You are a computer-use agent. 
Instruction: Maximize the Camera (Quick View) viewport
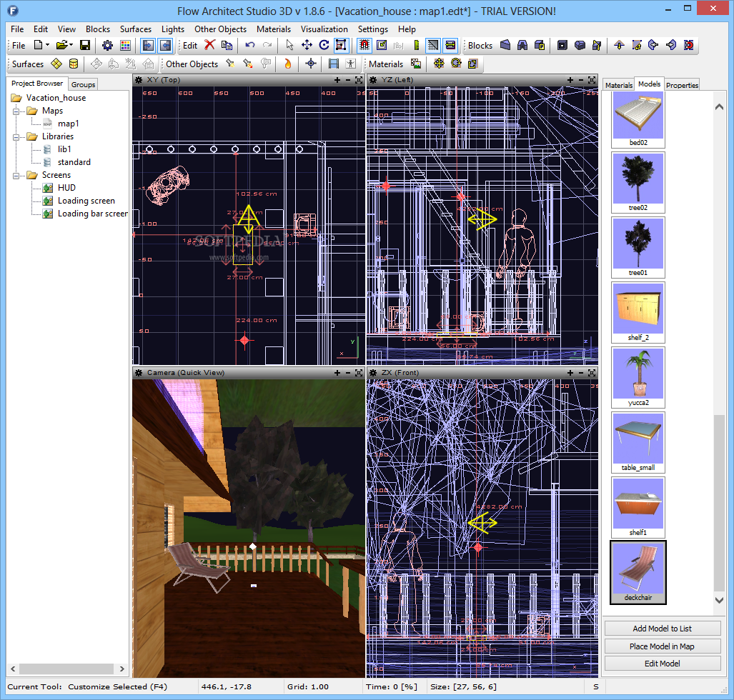pos(359,372)
